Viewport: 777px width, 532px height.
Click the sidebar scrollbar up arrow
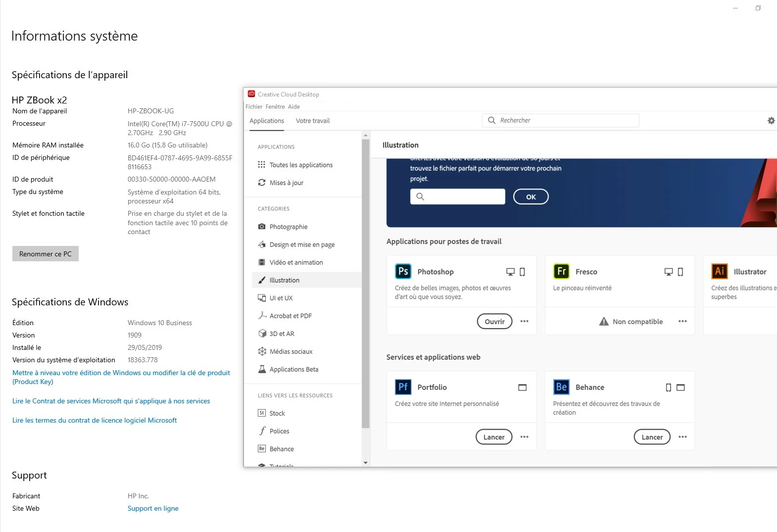[x=366, y=135]
